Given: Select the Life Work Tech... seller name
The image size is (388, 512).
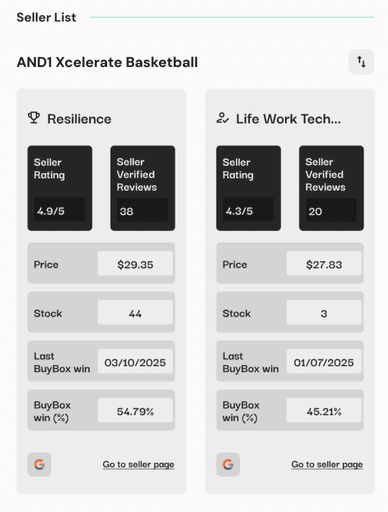Looking at the screenshot, I should 288,119.
